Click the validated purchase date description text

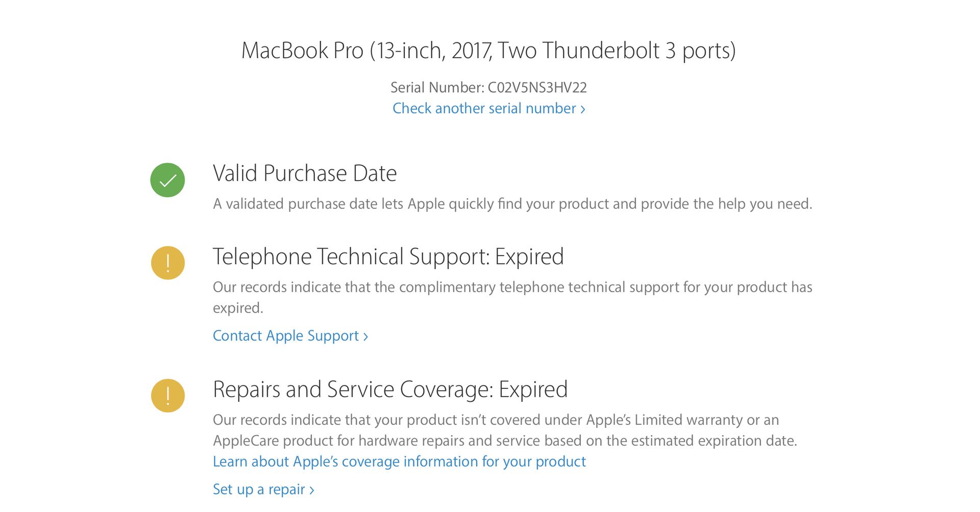[x=512, y=204]
